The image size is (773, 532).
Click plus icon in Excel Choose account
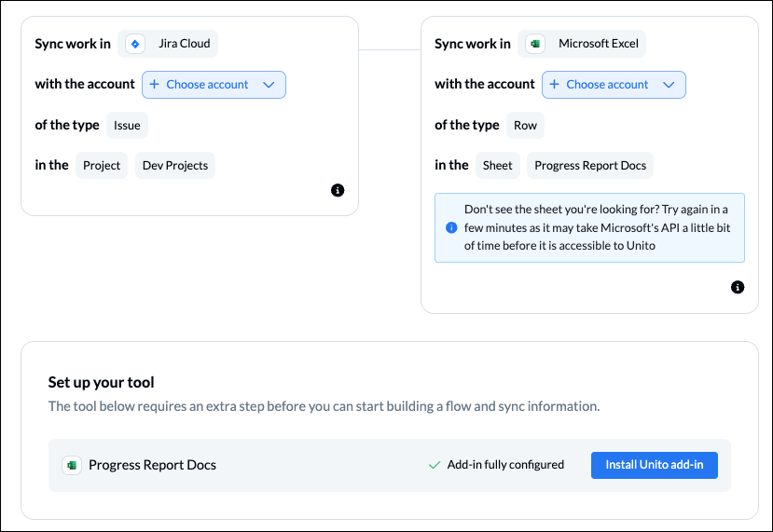554,84
